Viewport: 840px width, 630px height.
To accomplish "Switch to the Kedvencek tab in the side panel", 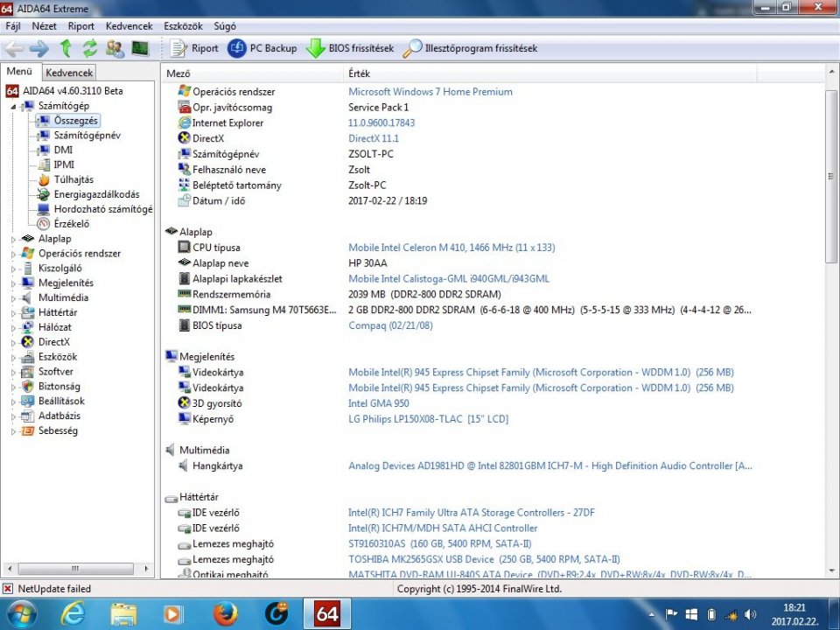I will (x=69, y=73).
